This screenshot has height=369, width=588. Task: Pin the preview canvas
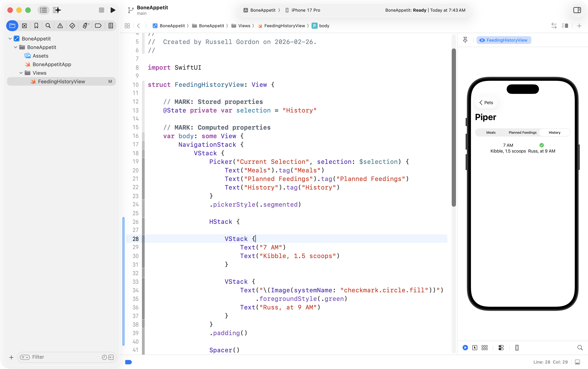coord(465,40)
